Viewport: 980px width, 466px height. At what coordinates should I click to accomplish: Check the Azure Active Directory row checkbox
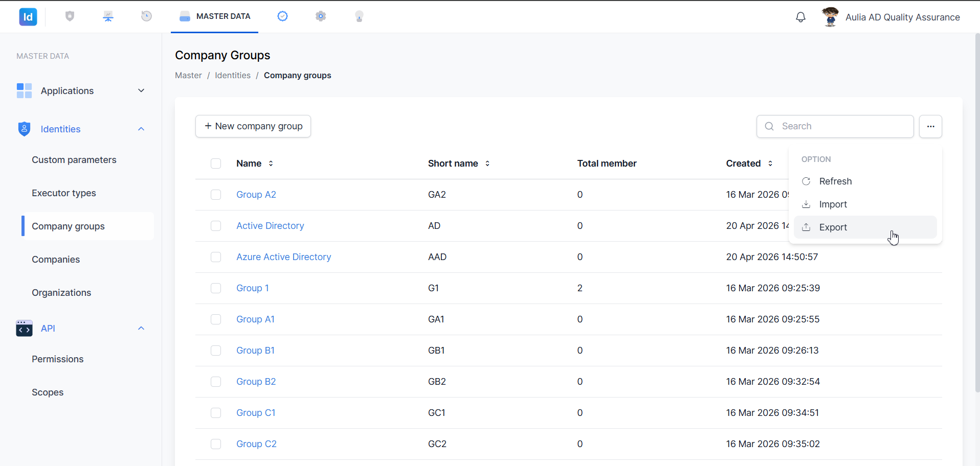[216, 257]
